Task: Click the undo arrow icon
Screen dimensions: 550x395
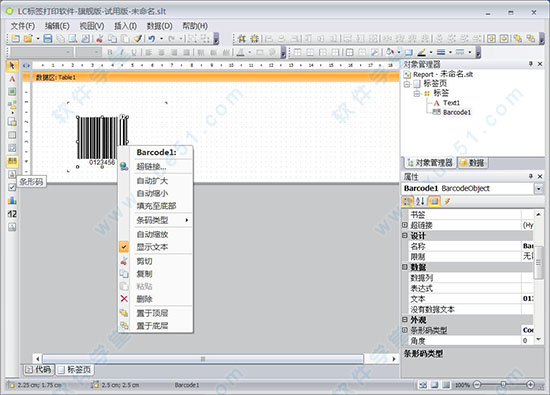Action: (152, 39)
